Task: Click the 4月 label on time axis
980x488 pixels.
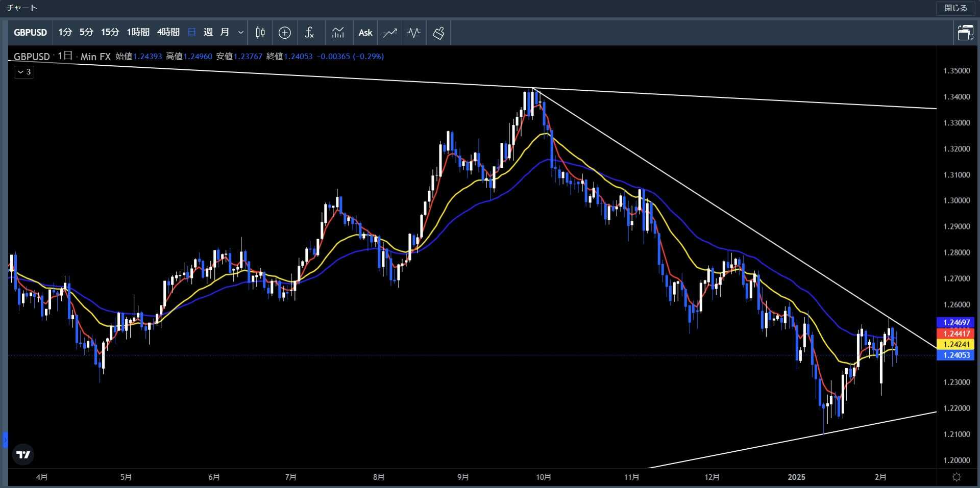Action: [42, 477]
